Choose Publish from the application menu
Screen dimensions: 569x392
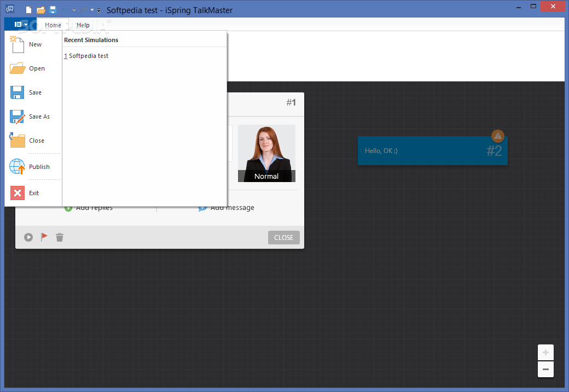(33, 166)
